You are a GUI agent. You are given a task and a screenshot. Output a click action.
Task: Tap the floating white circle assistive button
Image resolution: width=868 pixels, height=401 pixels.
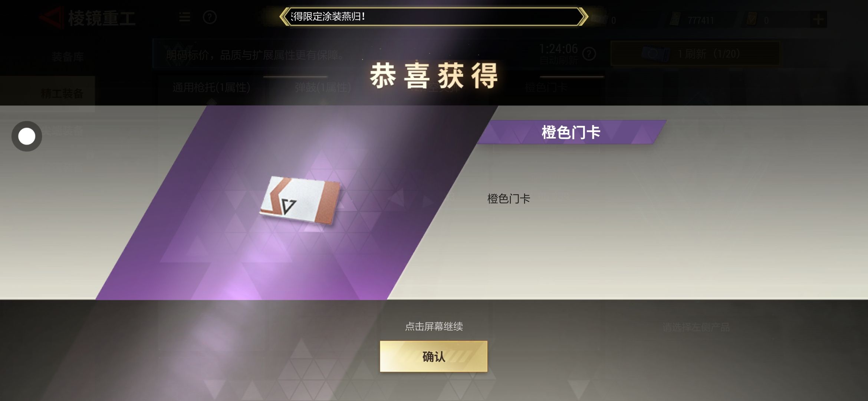click(x=27, y=136)
